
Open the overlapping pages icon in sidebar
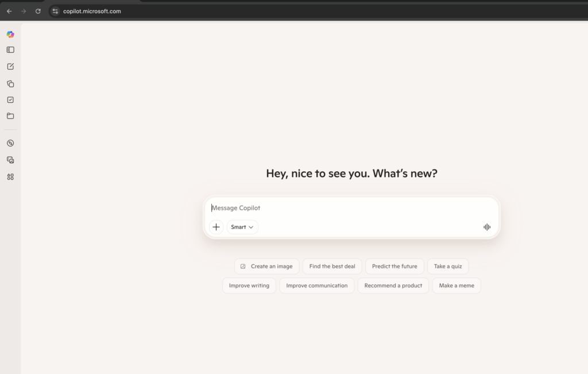10,84
